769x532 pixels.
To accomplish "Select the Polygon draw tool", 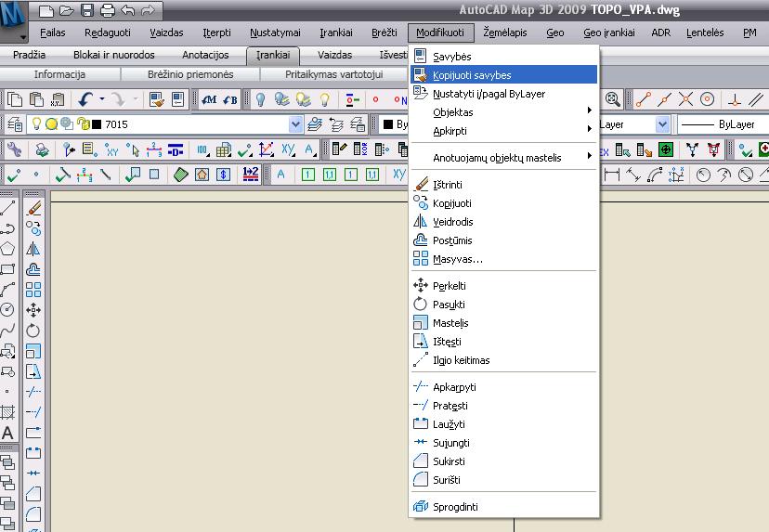I will [7, 248].
